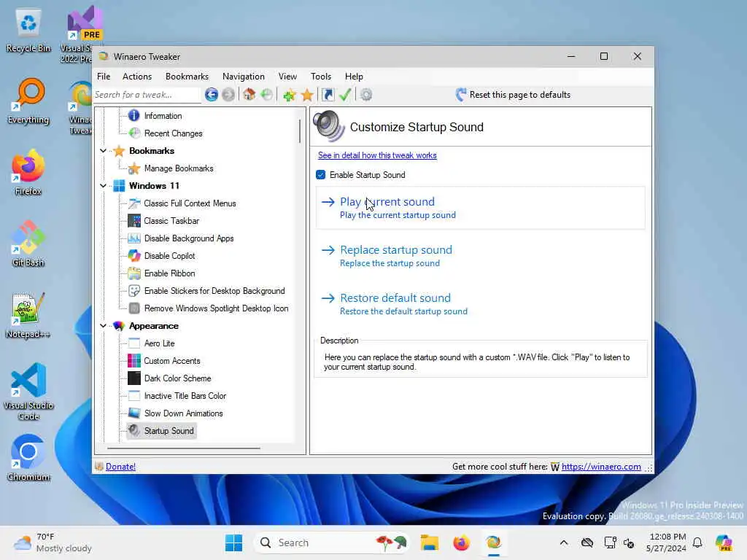Collapse the Appearance tree section
747x560 pixels.
(x=103, y=326)
